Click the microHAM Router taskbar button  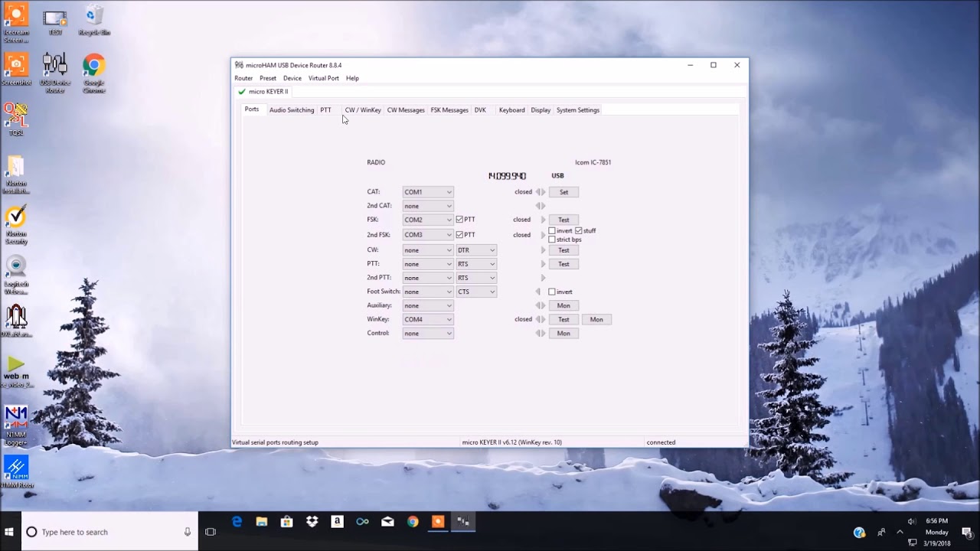tap(463, 522)
